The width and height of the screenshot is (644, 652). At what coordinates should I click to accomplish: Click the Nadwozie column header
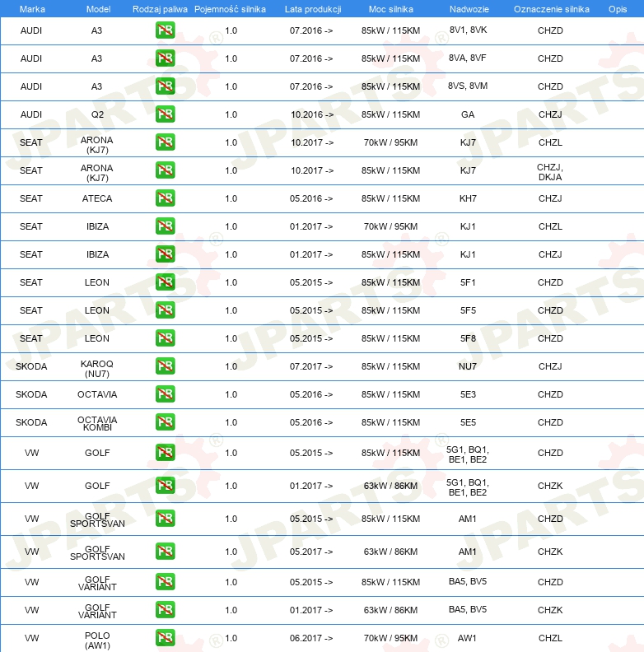(x=469, y=9)
